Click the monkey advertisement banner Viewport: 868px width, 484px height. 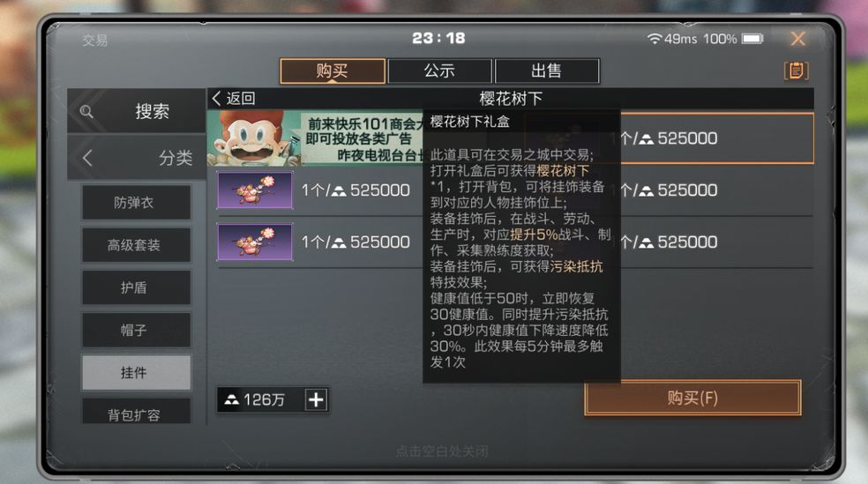point(315,138)
